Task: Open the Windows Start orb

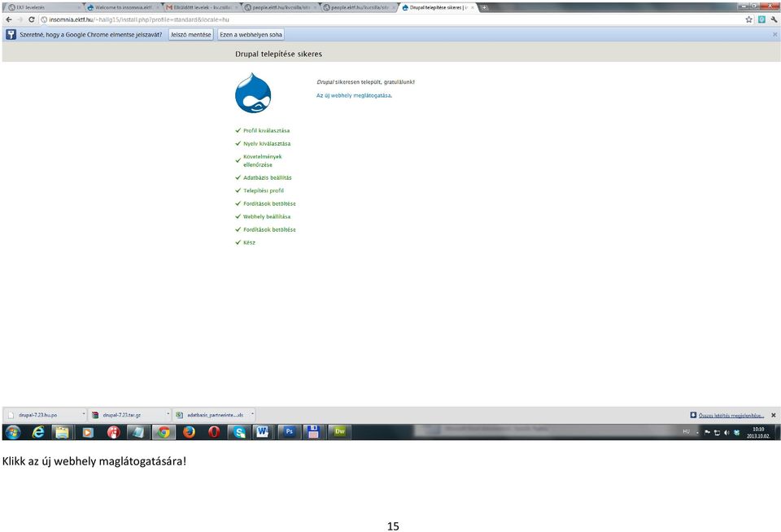Action: click(x=12, y=432)
